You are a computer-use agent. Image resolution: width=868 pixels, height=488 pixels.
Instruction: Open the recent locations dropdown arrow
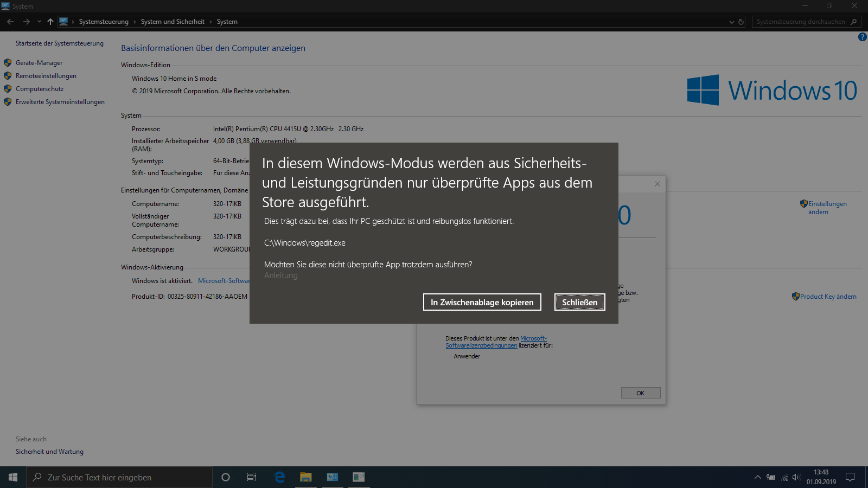pyautogui.click(x=39, y=22)
